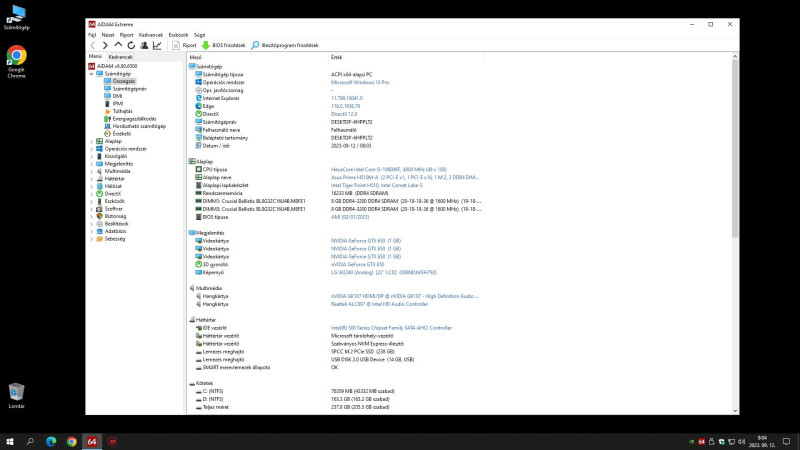Open the Eszközök menu in menu bar
Screen dimensions: 800x450
coord(178,35)
